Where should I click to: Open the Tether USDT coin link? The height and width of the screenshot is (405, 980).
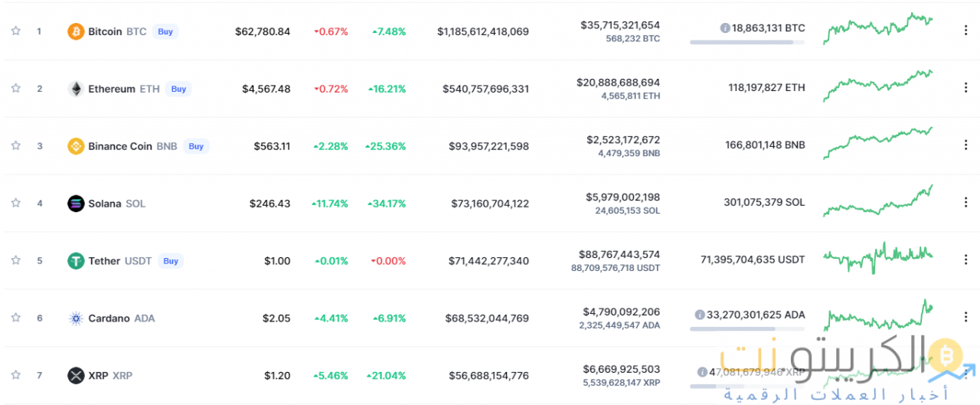pos(104,261)
